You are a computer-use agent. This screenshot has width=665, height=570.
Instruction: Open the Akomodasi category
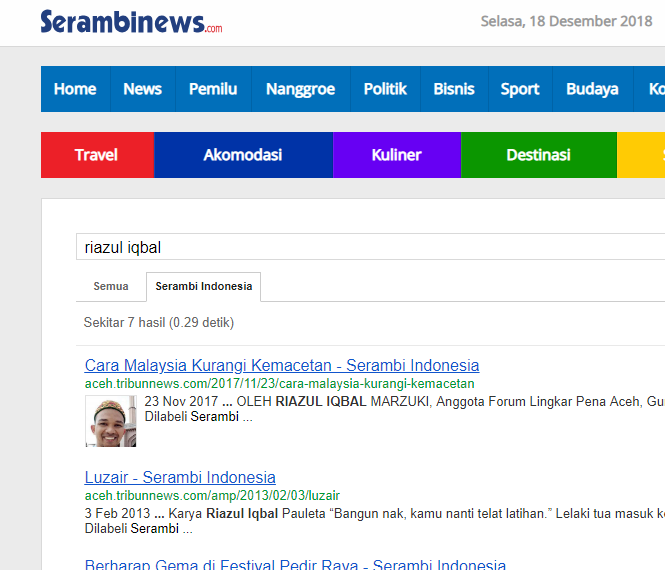click(243, 155)
